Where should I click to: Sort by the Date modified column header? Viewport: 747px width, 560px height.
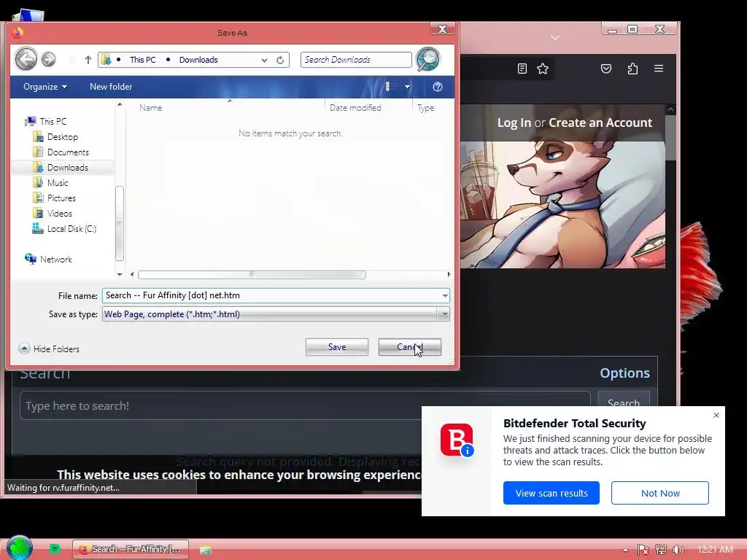(355, 108)
